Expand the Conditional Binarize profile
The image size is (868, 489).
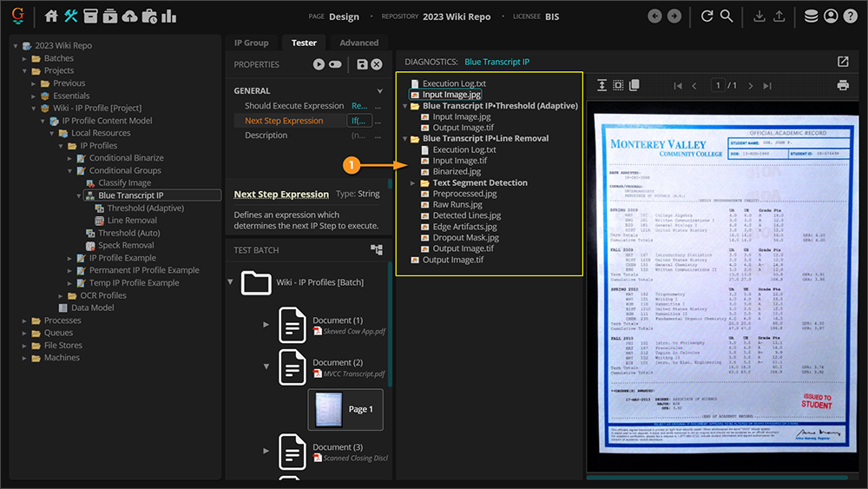coord(69,158)
